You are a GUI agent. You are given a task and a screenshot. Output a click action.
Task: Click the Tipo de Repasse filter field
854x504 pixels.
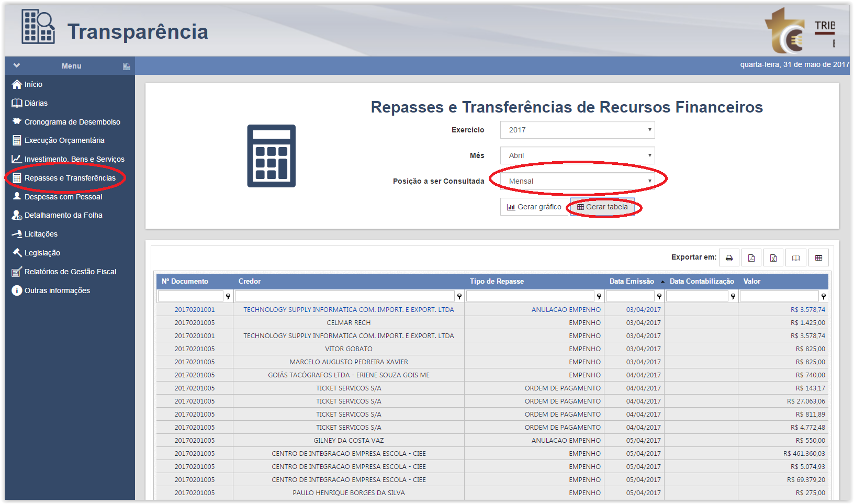[530, 297]
